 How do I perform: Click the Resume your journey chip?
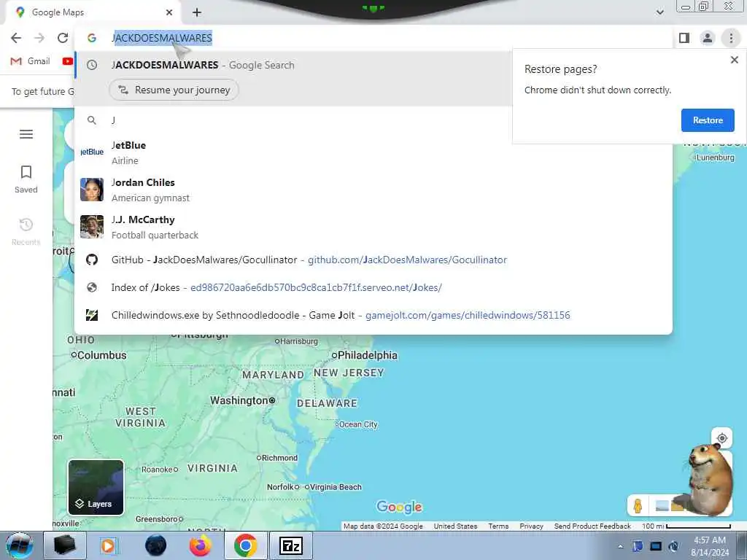point(174,90)
